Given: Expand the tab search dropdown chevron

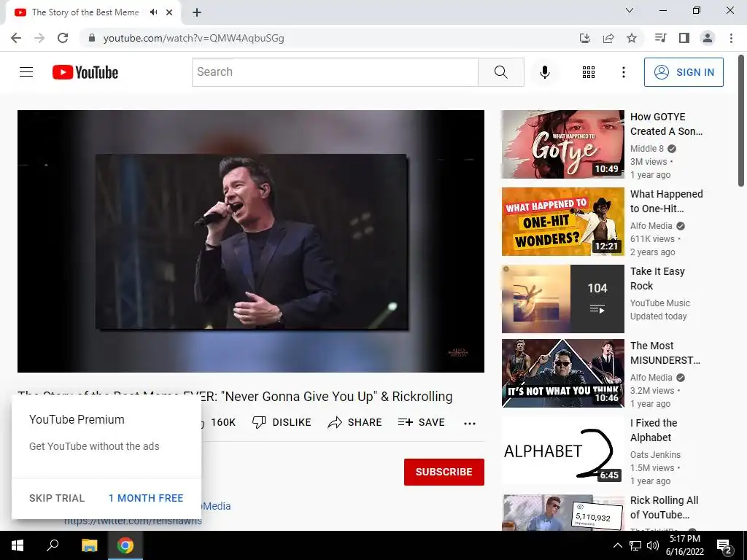Looking at the screenshot, I should coord(630,10).
